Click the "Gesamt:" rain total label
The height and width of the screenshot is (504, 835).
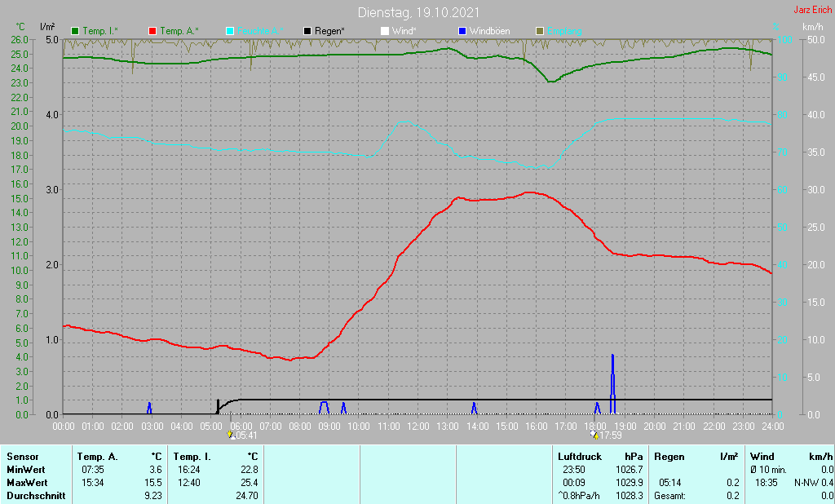pos(670,496)
